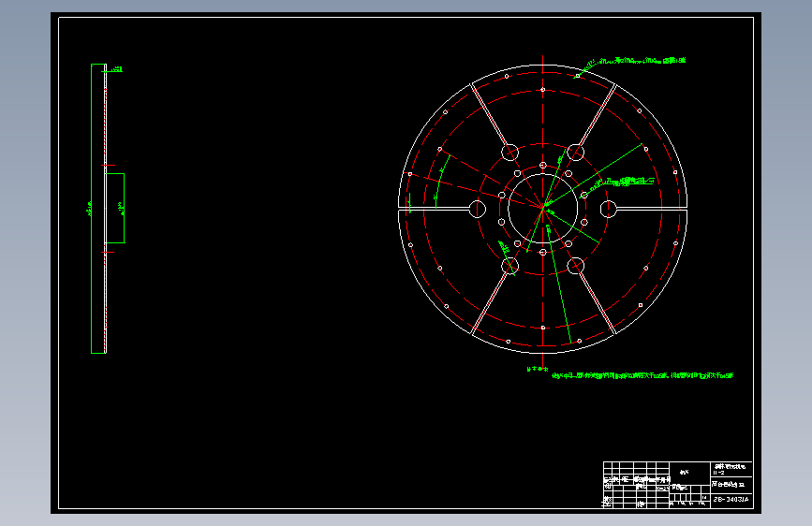Image resolution: width=812 pixels, height=526 pixels.
Task: Pick the upper-left spoke slot's end hole
Action: (x=510, y=153)
